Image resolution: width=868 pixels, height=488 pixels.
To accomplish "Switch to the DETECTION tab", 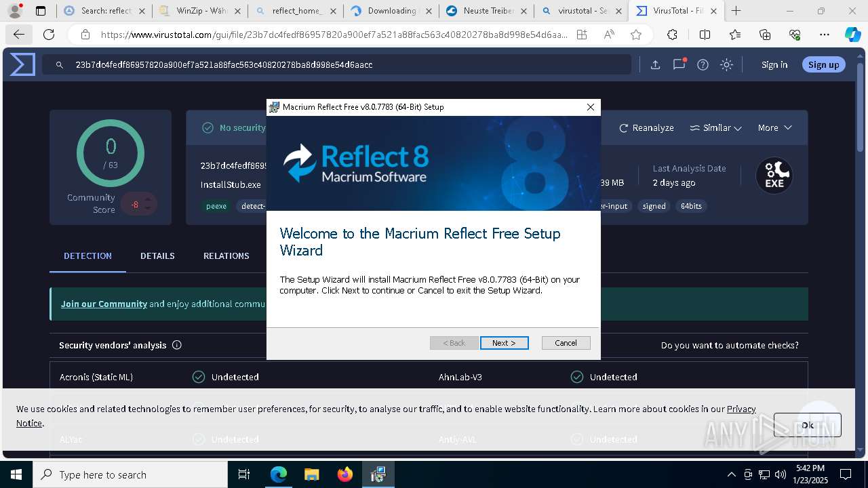I will point(87,256).
